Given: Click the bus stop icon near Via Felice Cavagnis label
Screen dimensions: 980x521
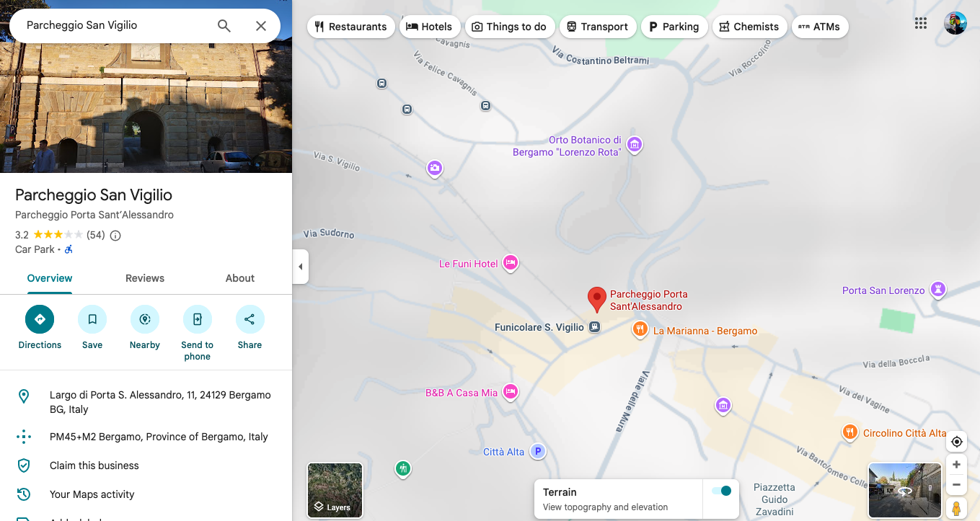Looking at the screenshot, I should 485,106.
